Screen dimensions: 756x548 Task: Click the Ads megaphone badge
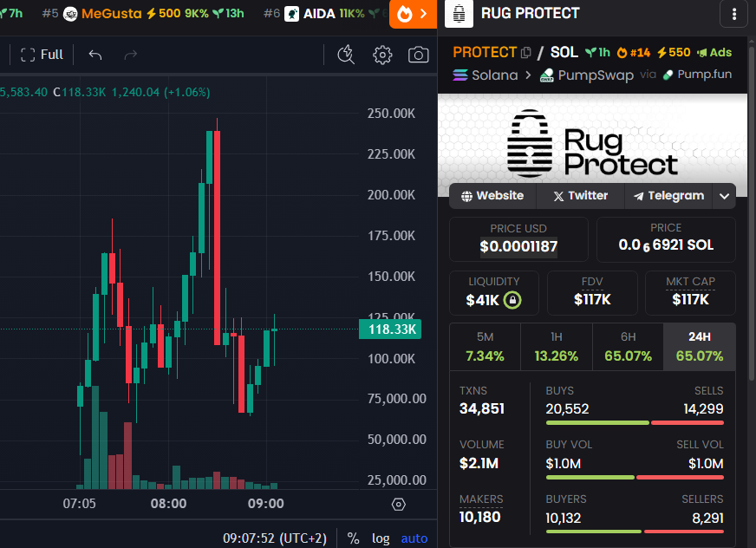point(714,53)
